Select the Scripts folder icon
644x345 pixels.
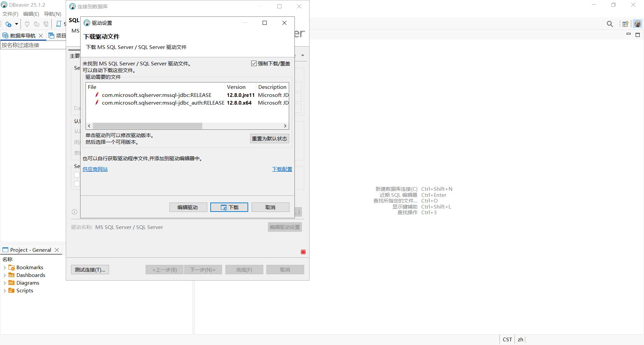coord(11,291)
